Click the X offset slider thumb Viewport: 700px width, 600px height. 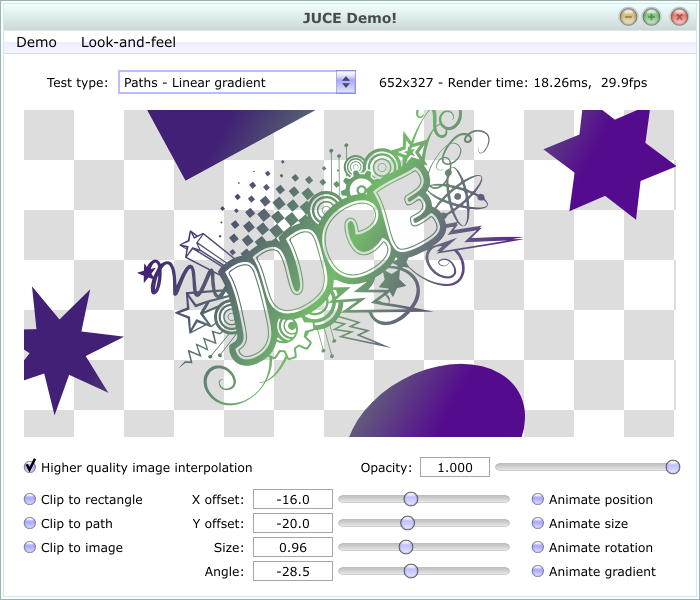(411, 499)
